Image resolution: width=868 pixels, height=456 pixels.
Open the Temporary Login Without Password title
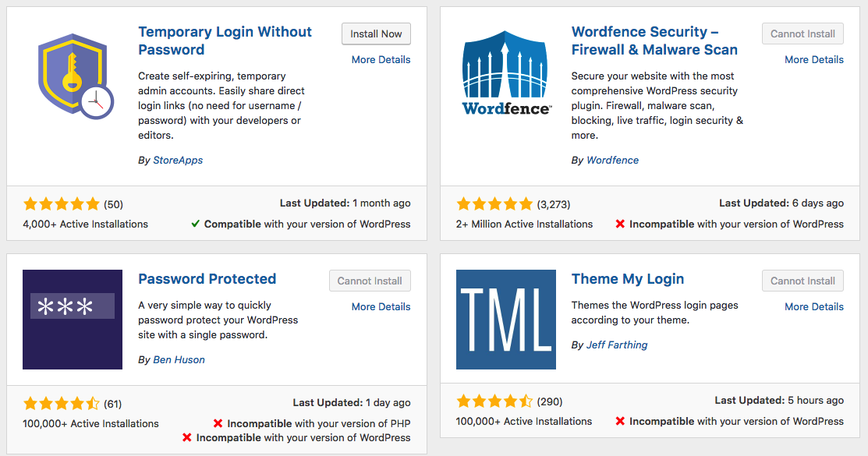pos(225,41)
